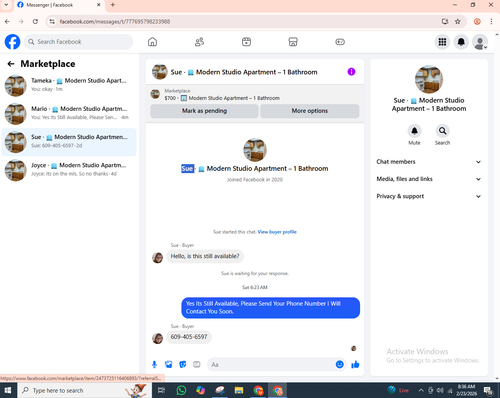This screenshot has height=398, width=500.
Task: Expand the Chat members section
Action: point(429,162)
